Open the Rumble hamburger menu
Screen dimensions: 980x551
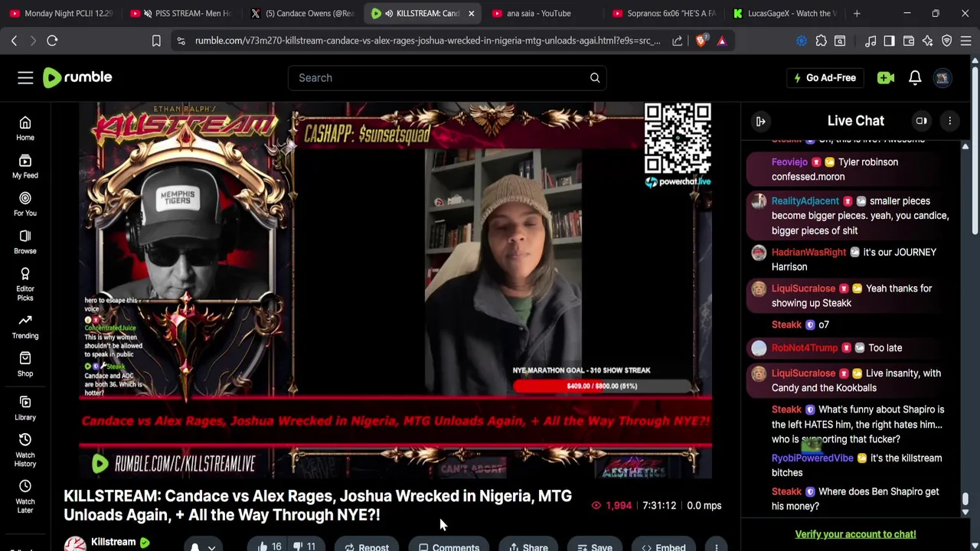(25, 77)
